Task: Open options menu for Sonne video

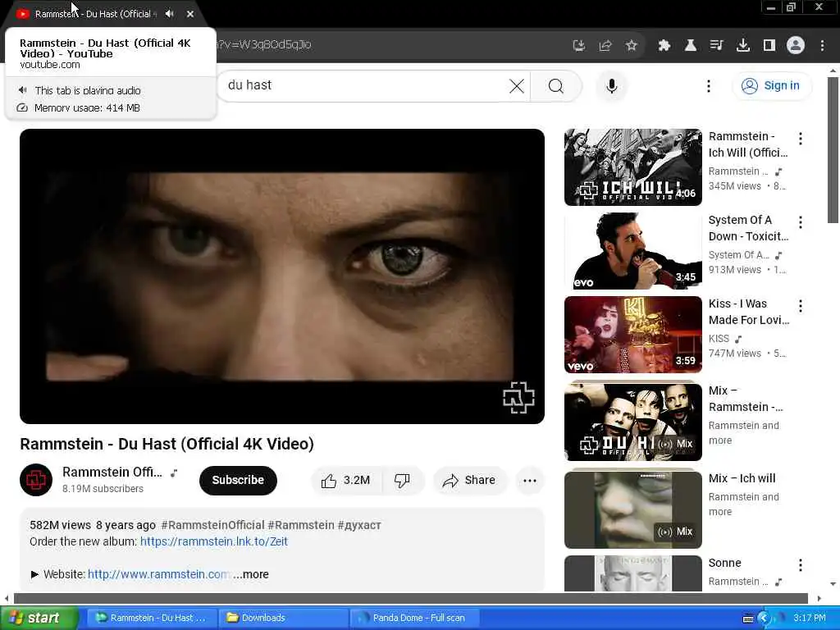Action: coord(801,565)
